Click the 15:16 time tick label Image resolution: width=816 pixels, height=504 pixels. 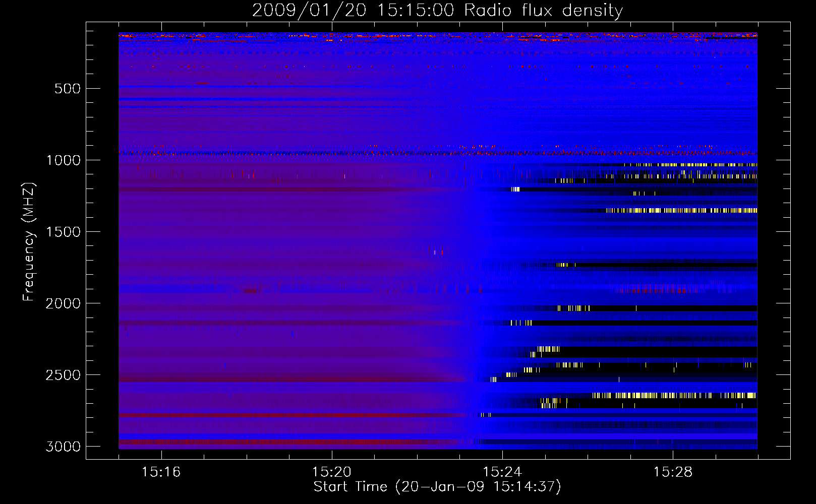tap(161, 472)
